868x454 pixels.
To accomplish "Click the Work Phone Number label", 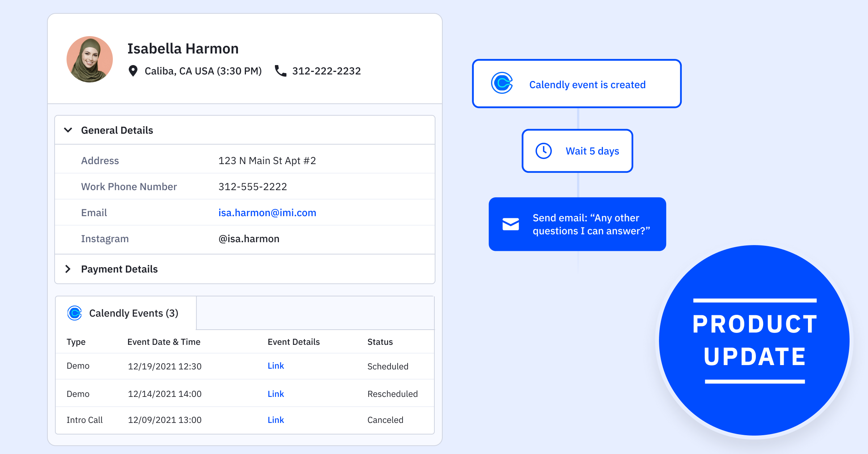I will coord(129,187).
